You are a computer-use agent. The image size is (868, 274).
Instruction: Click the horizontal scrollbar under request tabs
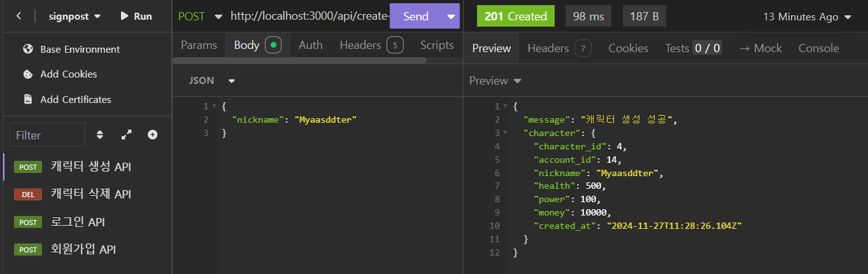299,60
